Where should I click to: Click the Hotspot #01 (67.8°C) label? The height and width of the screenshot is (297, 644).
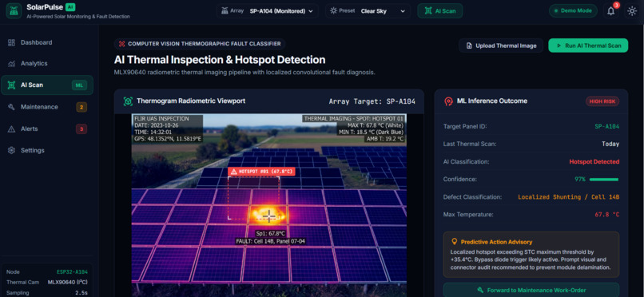click(261, 172)
